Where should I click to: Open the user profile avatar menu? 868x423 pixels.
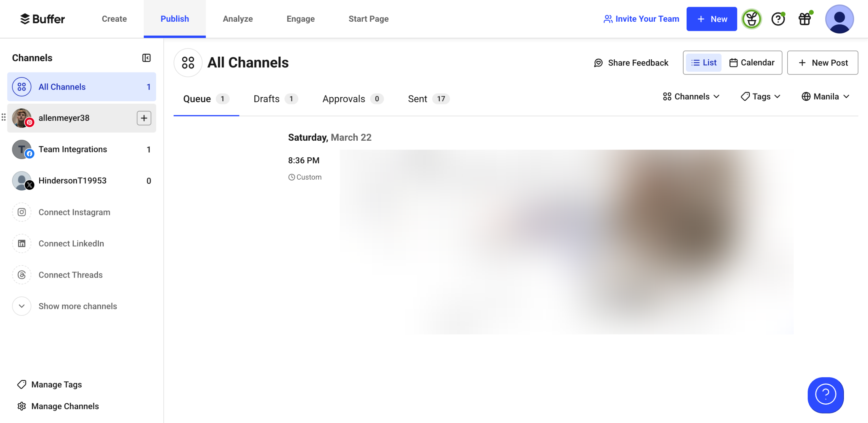[x=839, y=19]
